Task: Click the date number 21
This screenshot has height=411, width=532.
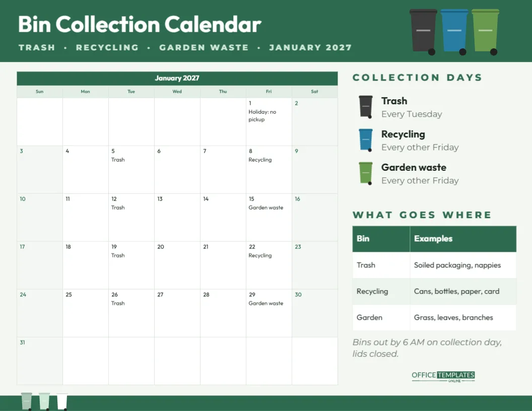Action: pyautogui.click(x=206, y=247)
